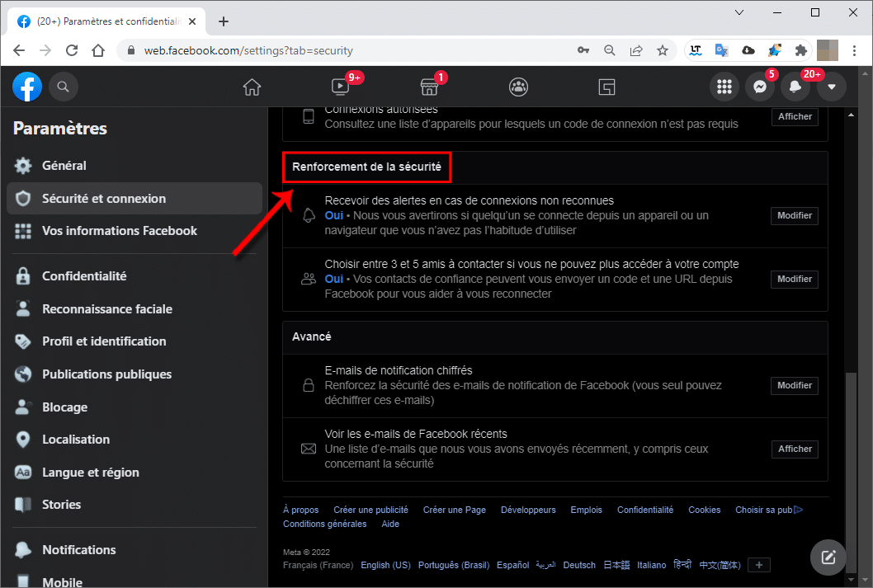Open Conditions générales link
Viewport: 873px width, 588px height.
coord(324,524)
